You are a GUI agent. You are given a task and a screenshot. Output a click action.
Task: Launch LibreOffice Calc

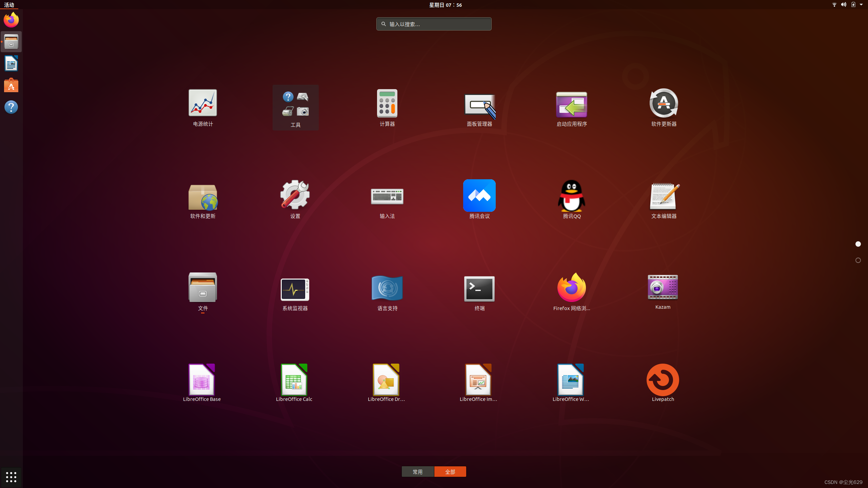(x=294, y=383)
